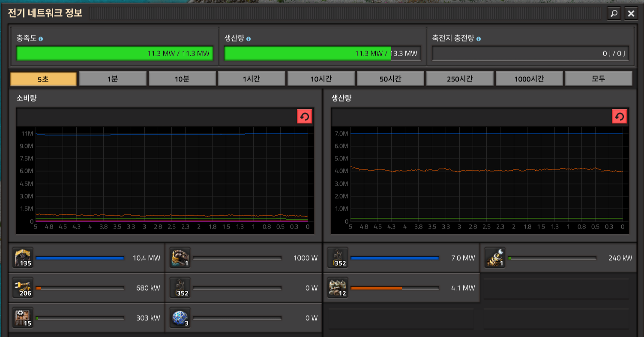This screenshot has height=337, width=644.
Task: Click the blue sphere icon with count 3
Action: [180, 318]
